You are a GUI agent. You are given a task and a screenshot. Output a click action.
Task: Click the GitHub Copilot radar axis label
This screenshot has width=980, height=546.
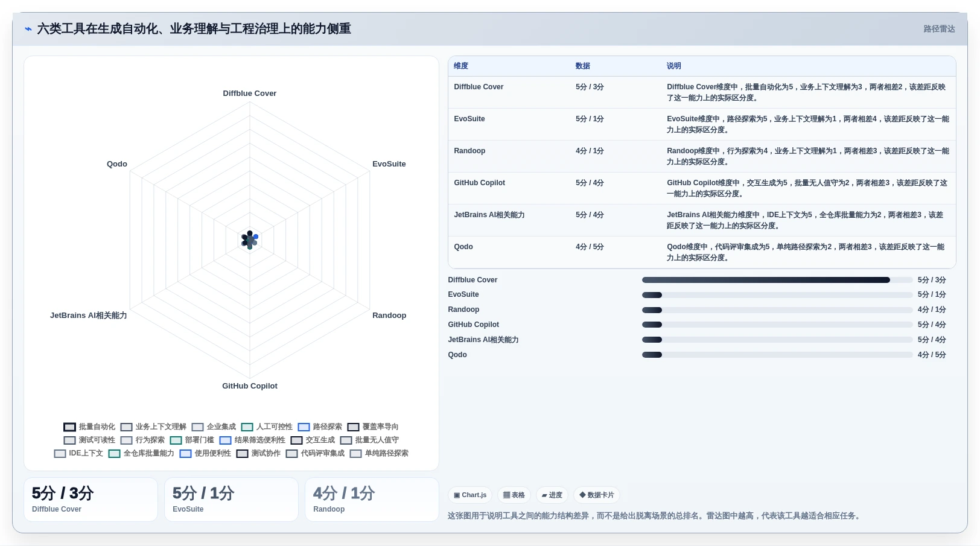click(250, 386)
